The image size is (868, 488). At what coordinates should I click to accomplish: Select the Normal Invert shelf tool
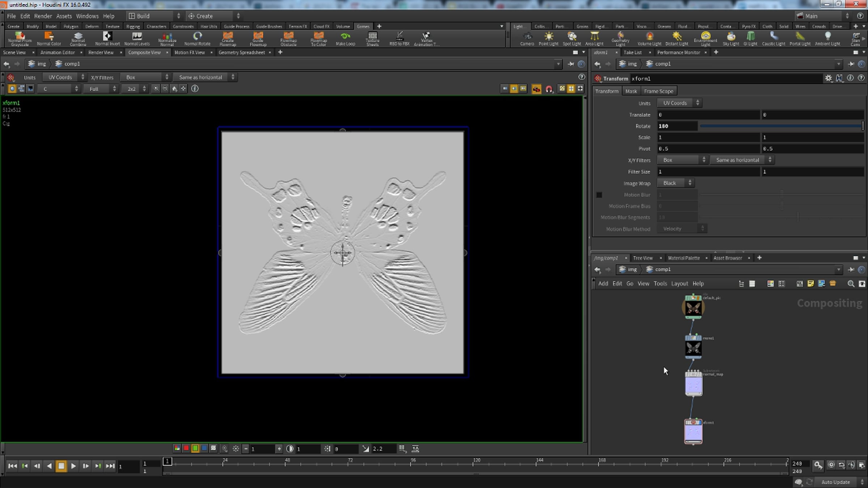pyautogui.click(x=107, y=38)
